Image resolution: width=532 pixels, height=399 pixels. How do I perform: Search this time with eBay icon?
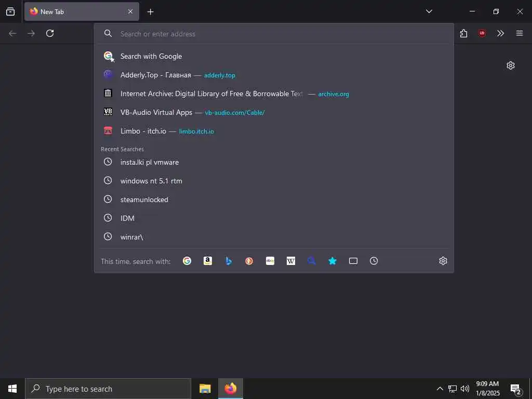click(x=270, y=261)
